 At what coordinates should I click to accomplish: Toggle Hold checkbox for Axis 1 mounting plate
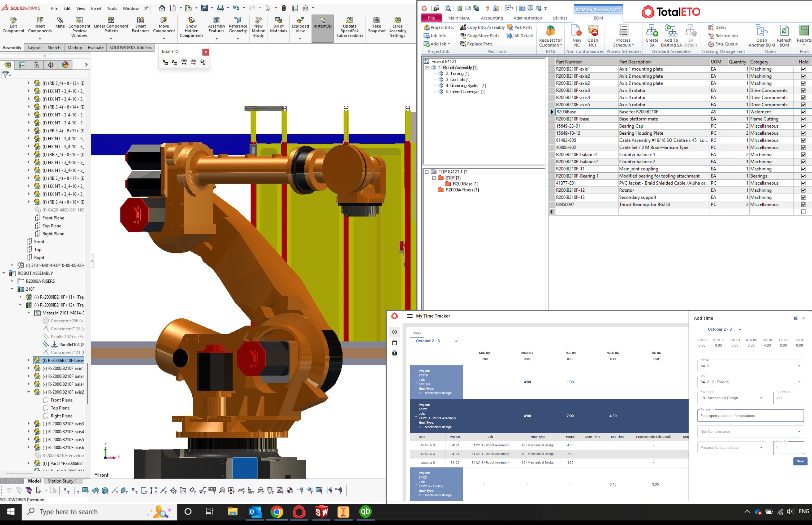[x=803, y=69]
